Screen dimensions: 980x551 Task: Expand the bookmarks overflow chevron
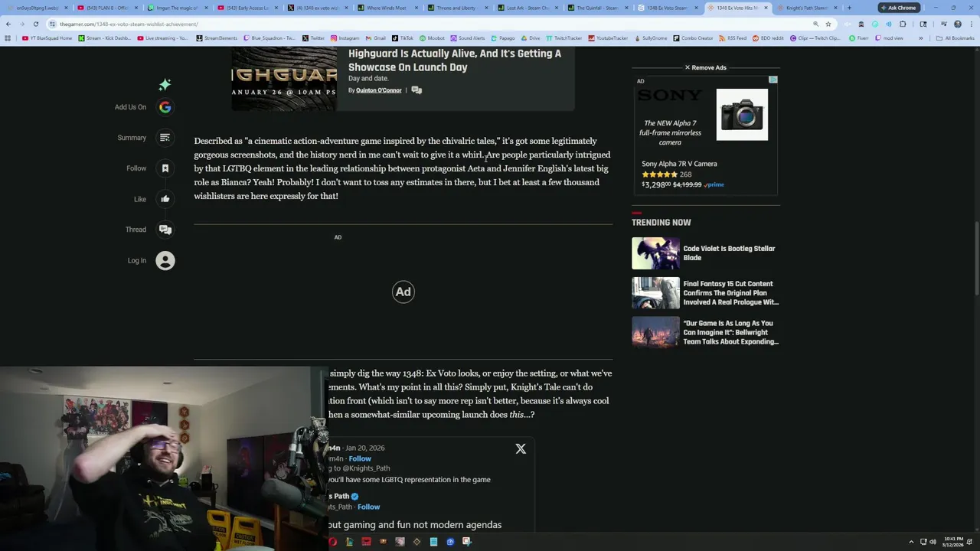[920, 37]
